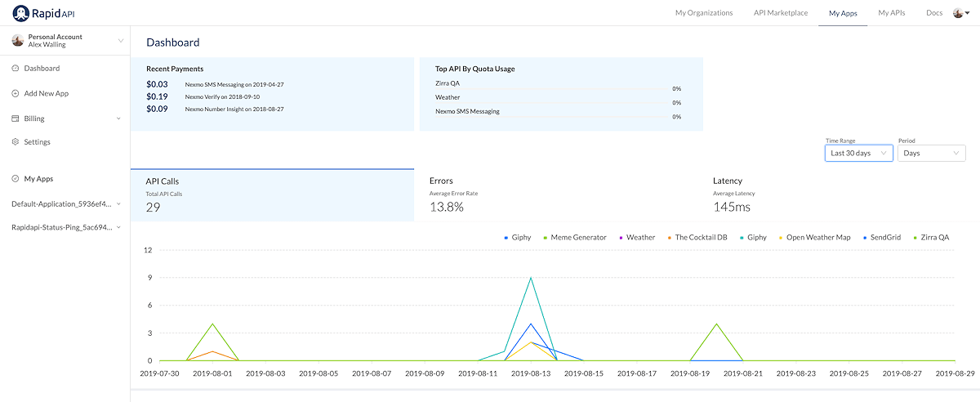
Task: Click the 2019-08-13 x-axis date label
Action: coord(531,373)
